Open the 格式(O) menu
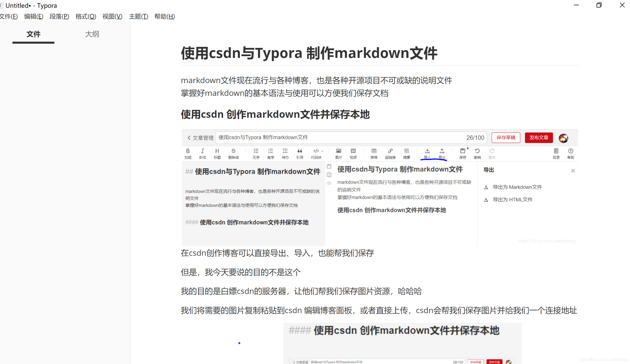 coord(86,16)
